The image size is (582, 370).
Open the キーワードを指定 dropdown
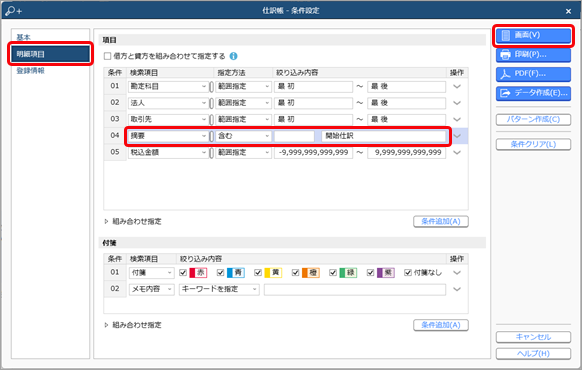pos(219,289)
